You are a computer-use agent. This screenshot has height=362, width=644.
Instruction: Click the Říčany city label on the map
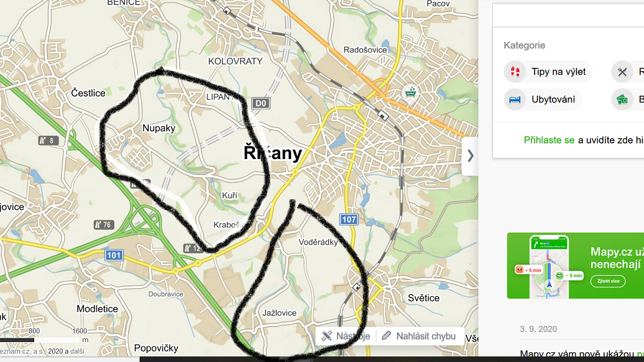(272, 153)
